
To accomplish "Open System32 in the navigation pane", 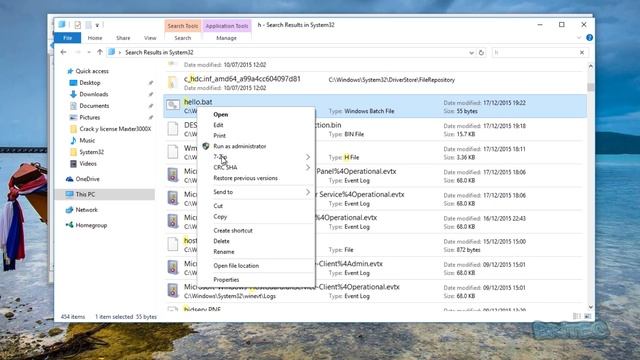I will click(91, 152).
